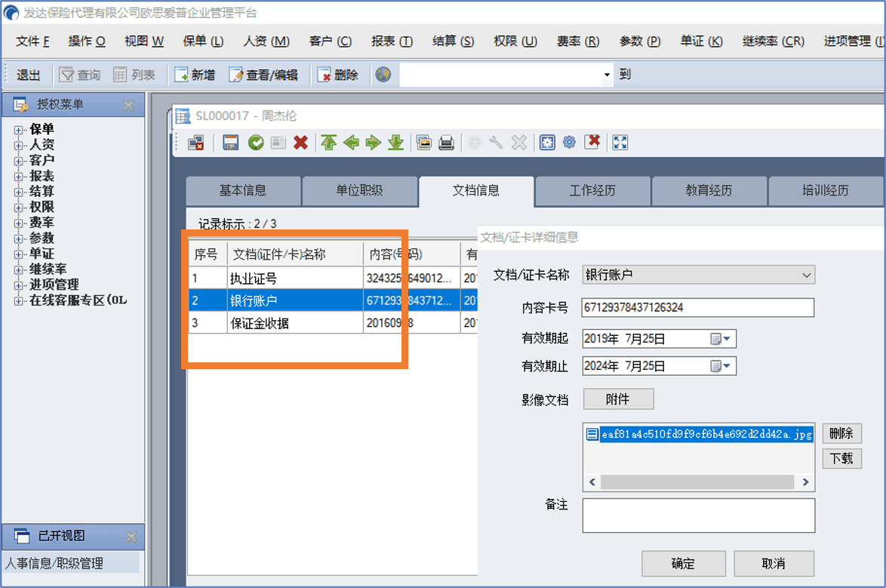Click the 确定 button
The width and height of the screenshot is (886, 588).
(683, 564)
